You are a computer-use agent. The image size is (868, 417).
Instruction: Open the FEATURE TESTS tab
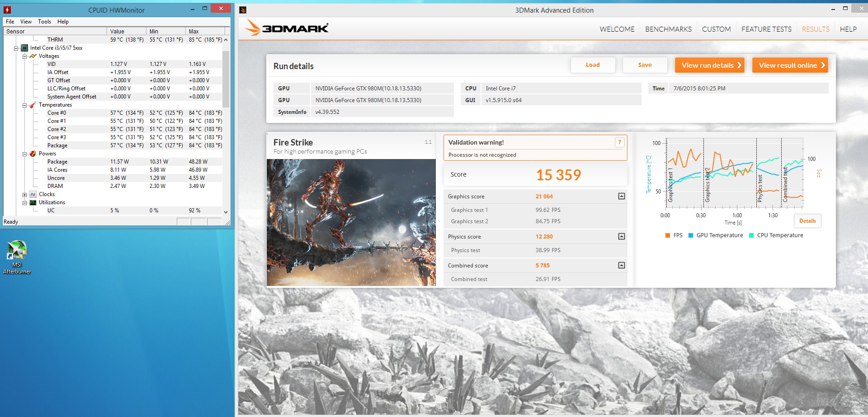pyautogui.click(x=766, y=29)
